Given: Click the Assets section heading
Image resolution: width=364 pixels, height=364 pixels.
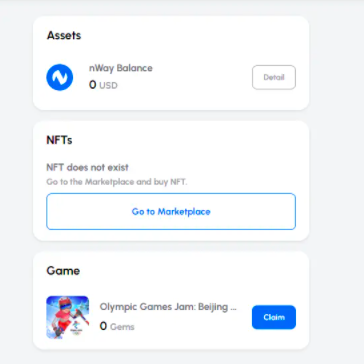Looking at the screenshot, I should click(64, 35).
